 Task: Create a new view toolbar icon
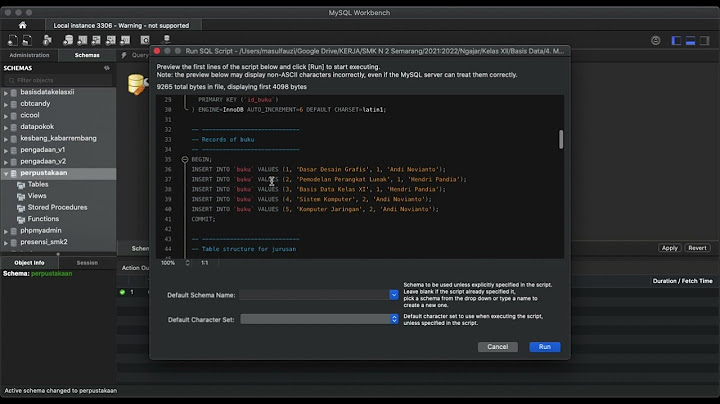tap(96, 40)
